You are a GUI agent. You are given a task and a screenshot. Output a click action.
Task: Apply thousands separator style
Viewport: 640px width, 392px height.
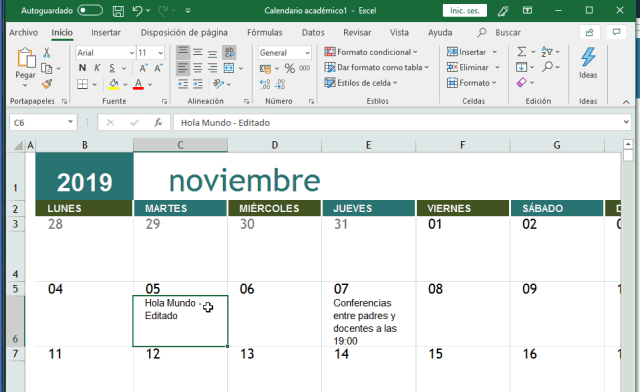[x=304, y=68]
